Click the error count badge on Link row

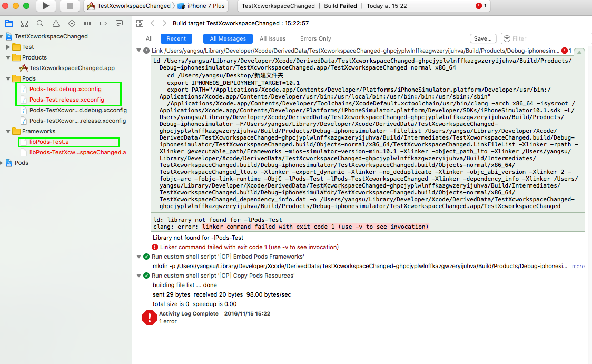point(566,51)
